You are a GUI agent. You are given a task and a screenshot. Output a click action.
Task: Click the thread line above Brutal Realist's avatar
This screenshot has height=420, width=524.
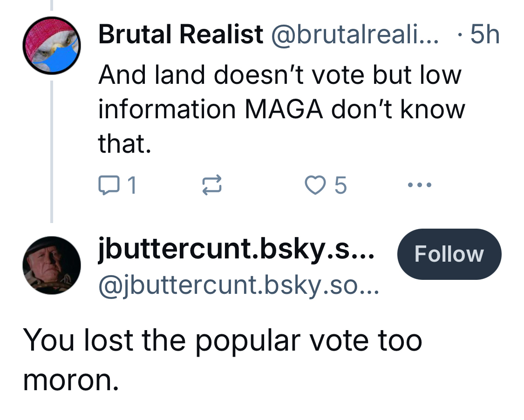[x=52, y=5]
